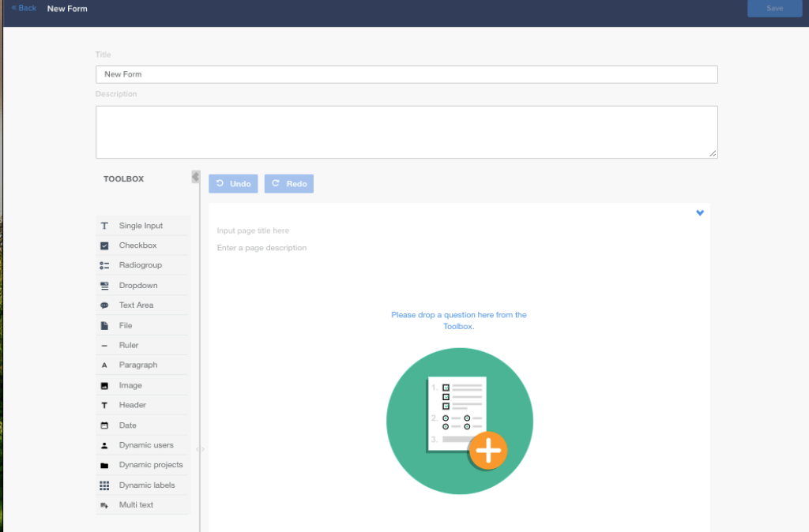Insert a Ruler element
This screenshot has height=532, width=809.
coord(143,344)
